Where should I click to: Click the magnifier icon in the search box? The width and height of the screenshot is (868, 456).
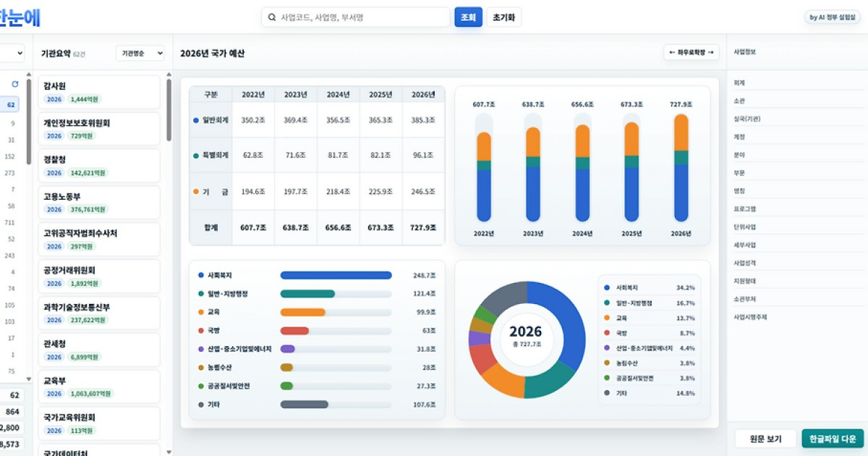(x=272, y=17)
